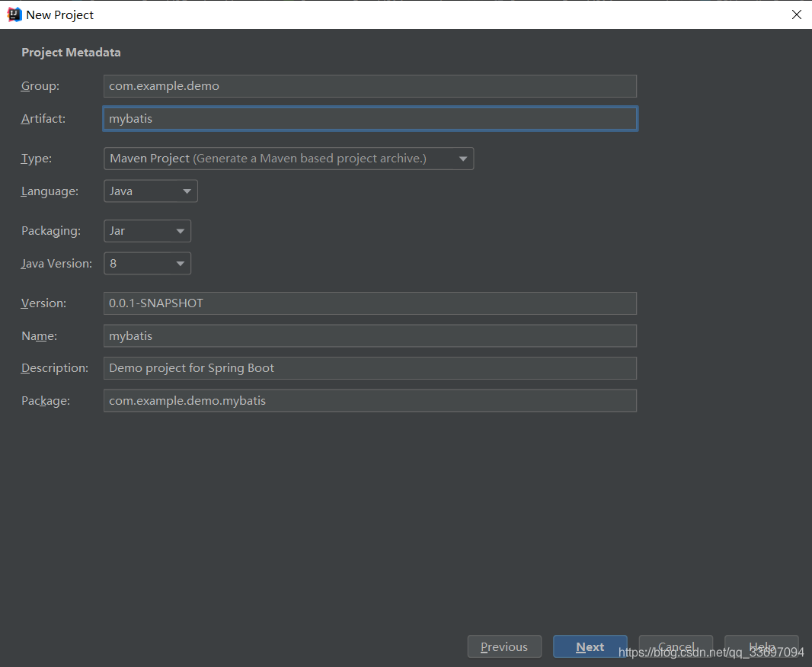Screen dimensions: 812x667
Task: Open the Language dropdown showing Java
Action: tap(150, 191)
